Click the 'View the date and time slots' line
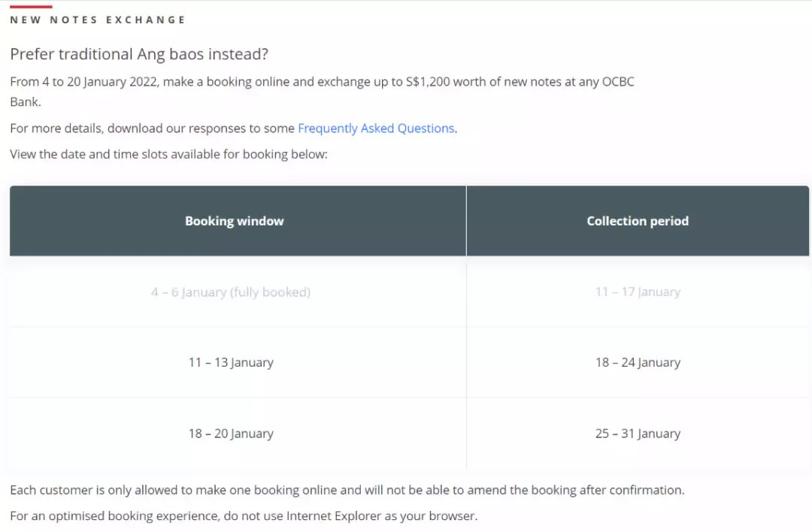The image size is (812, 532). coord(168,155)
